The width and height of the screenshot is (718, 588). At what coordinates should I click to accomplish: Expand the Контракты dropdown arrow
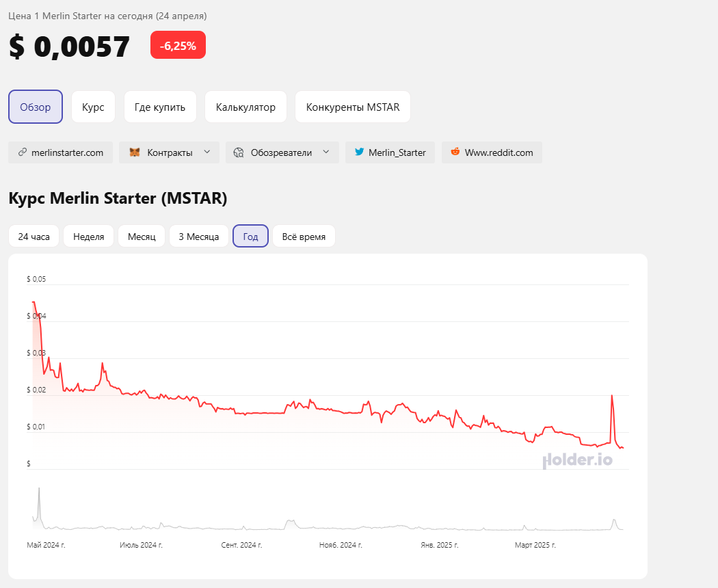tap(207, 152)
